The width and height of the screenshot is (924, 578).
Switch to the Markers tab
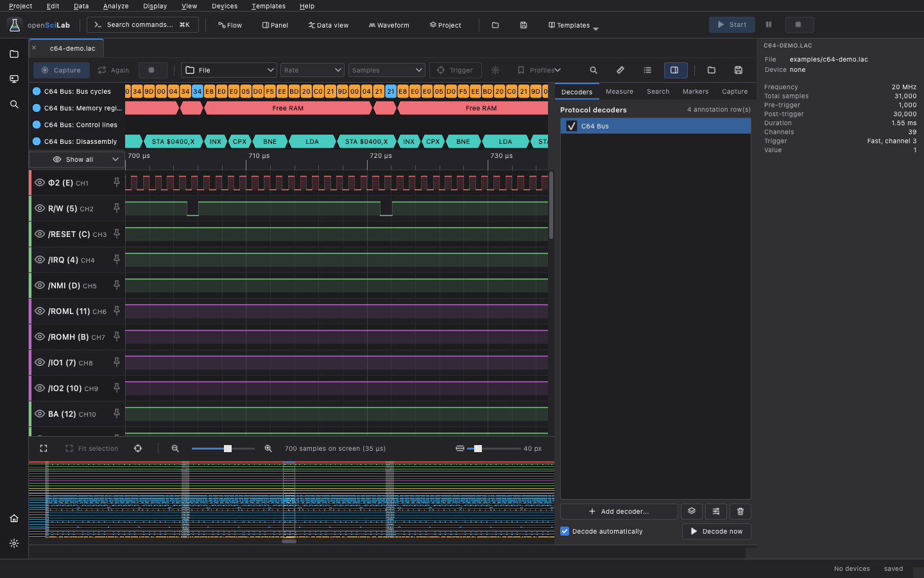pos(696,91)
